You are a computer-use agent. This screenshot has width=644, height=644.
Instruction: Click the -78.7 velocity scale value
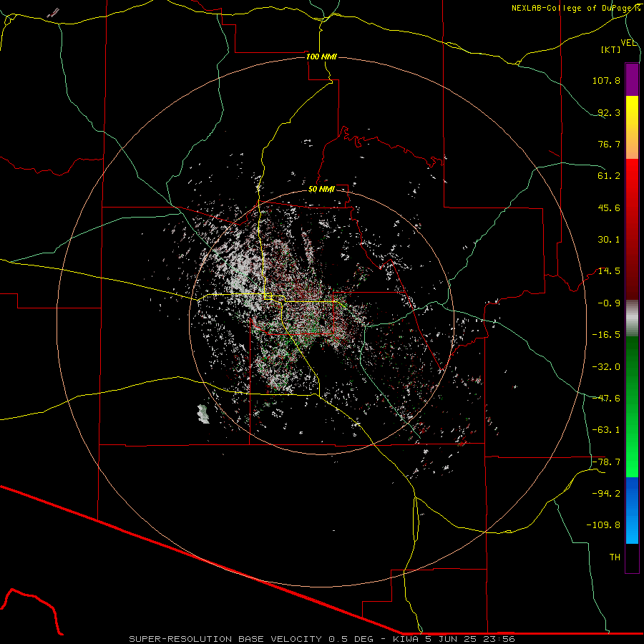[x=606, y=462]
